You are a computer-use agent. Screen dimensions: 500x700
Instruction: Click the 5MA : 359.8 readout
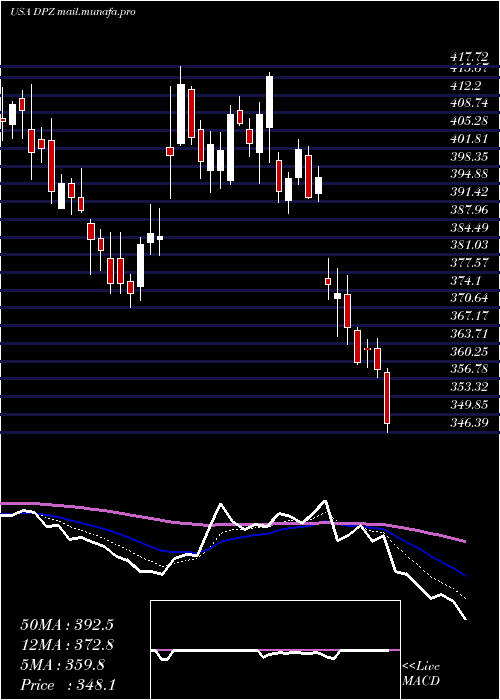click(x=62, y=665)
